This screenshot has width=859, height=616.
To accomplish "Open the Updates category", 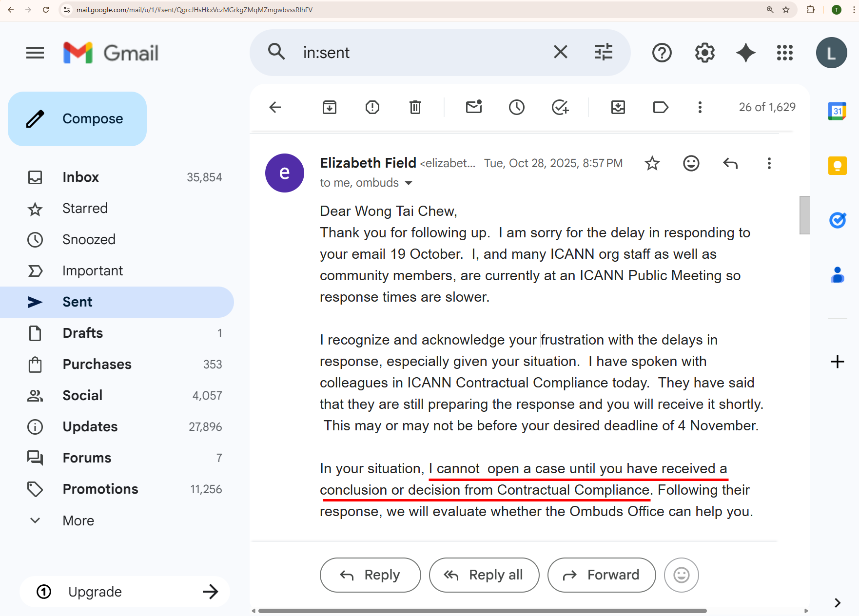I will point(117,427).
